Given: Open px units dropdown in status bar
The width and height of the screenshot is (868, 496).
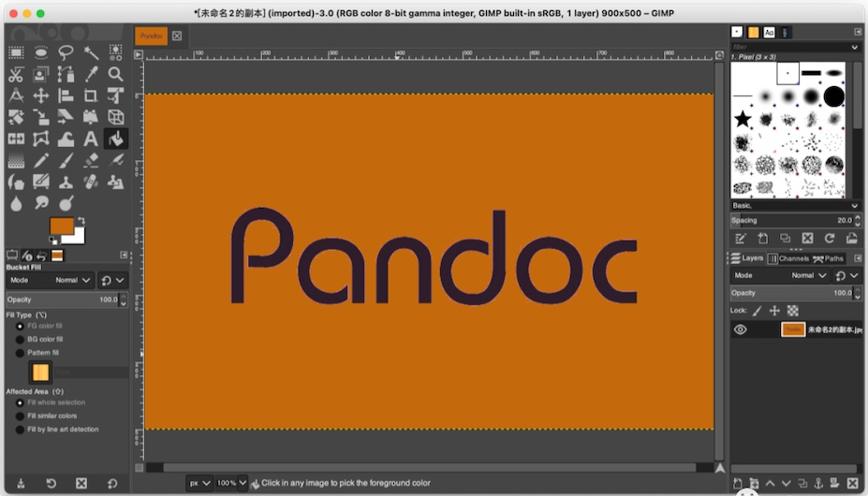Looking at the screenshot, I should click(x=199, y=483).
